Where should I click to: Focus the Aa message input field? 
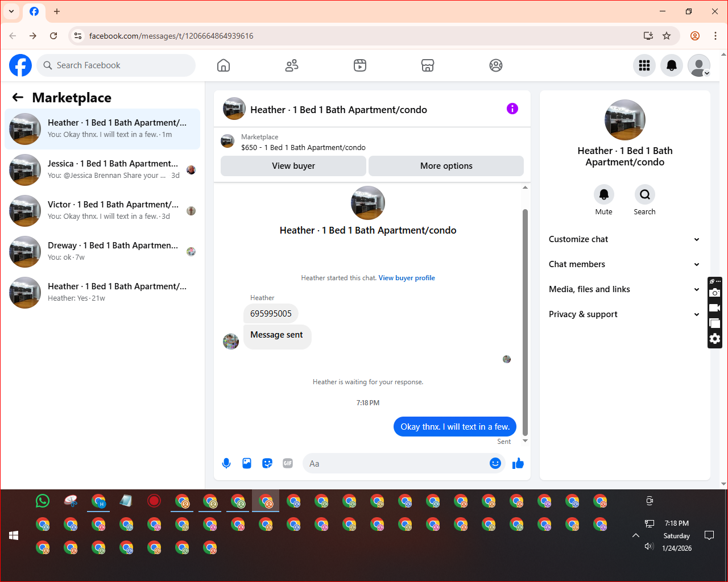(x=396, y=464)
